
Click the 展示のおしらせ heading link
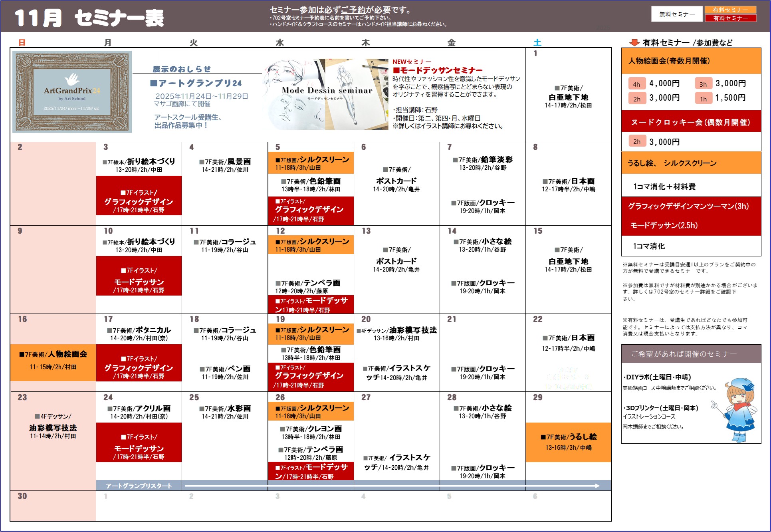(182, 69)
